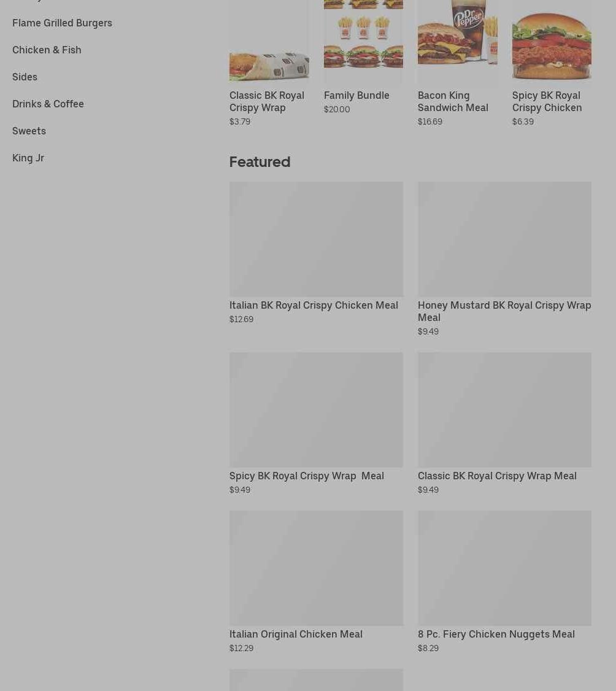Select the Chicken & Fish category

[x=47, y=50]
